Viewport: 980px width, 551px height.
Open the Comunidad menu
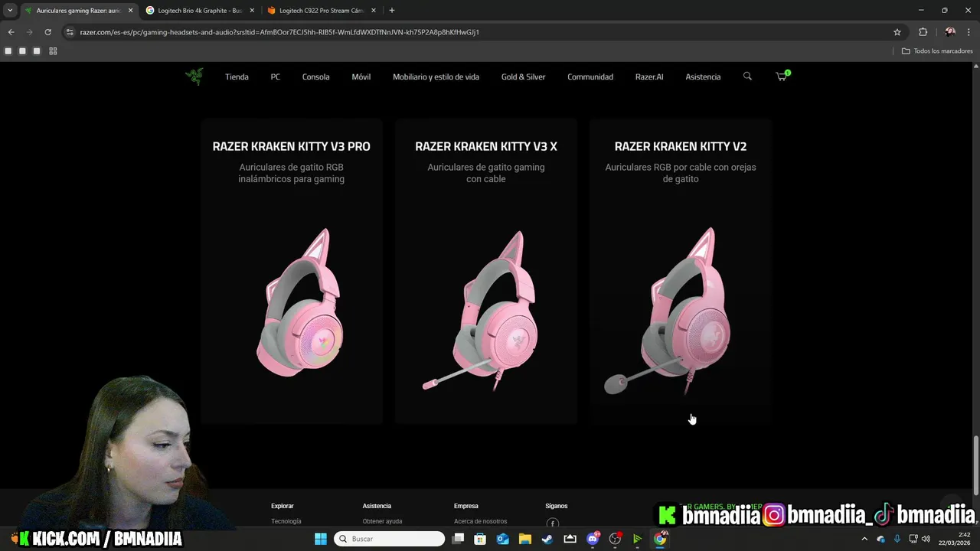590,77
